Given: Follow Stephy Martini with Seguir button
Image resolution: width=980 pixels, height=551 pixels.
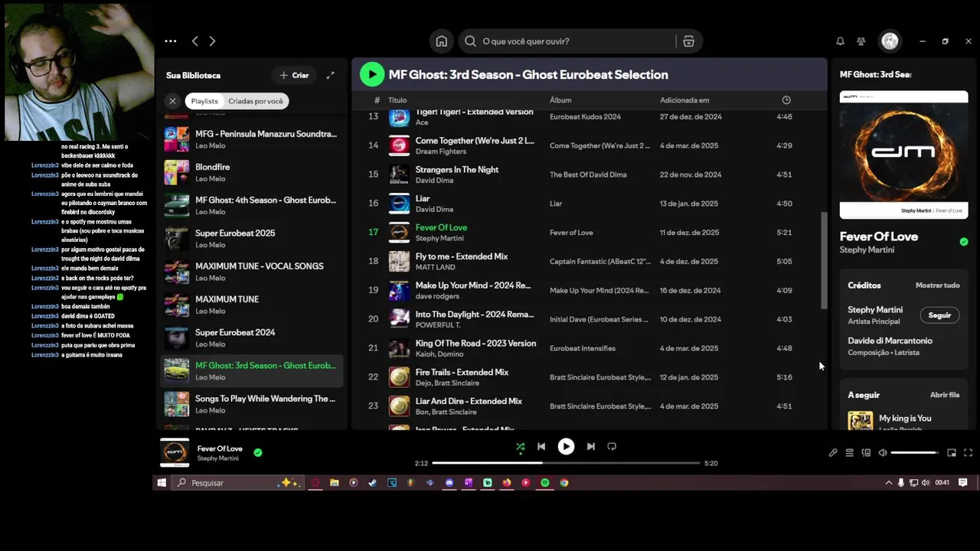Looking at the screenshot, I should [x=939, y=315].
